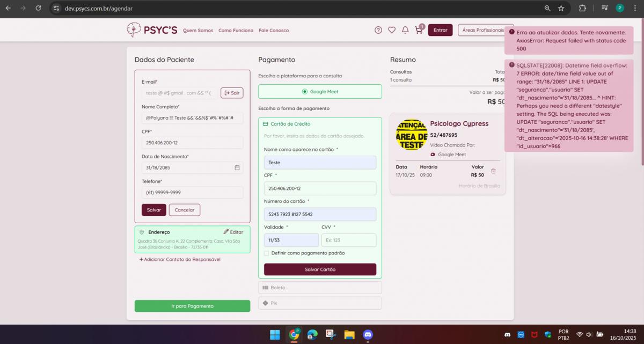Select Google Meet platform option

320,92
